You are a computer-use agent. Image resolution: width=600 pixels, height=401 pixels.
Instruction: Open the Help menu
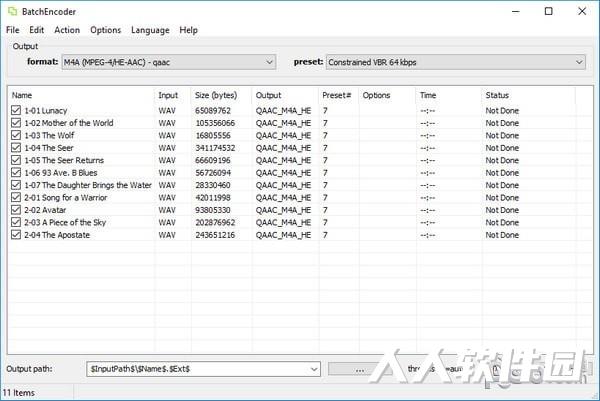(x=189, y=30)
